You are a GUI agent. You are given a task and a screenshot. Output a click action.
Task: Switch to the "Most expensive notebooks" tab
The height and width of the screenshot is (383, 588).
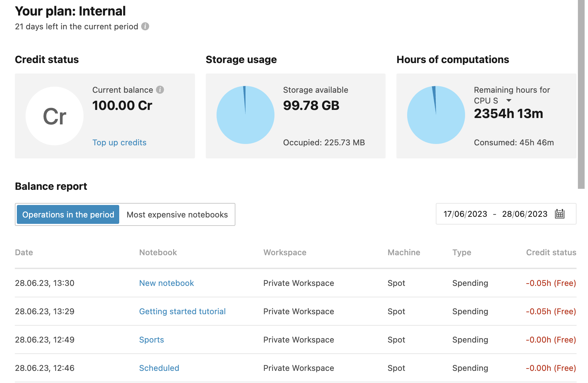click(x=177, y=214)
